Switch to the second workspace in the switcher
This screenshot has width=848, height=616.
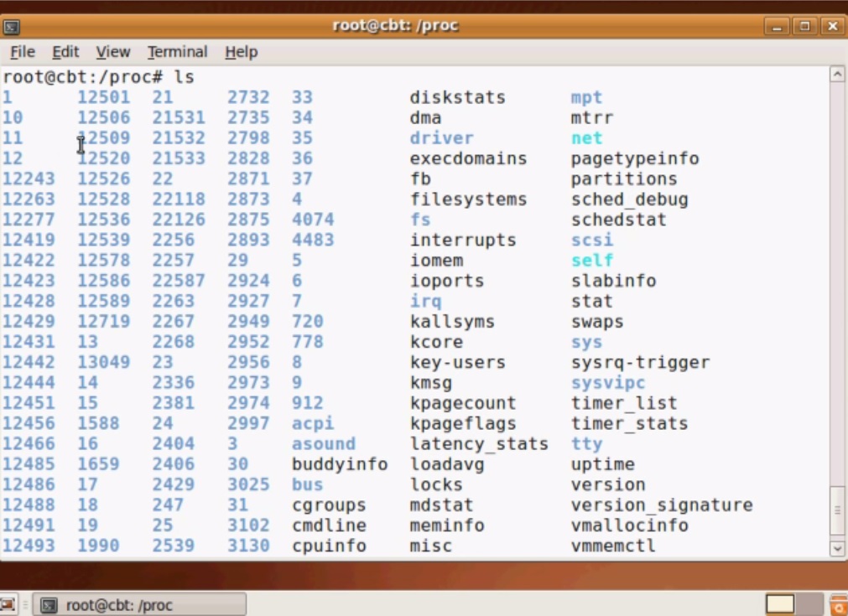point(809,604)
